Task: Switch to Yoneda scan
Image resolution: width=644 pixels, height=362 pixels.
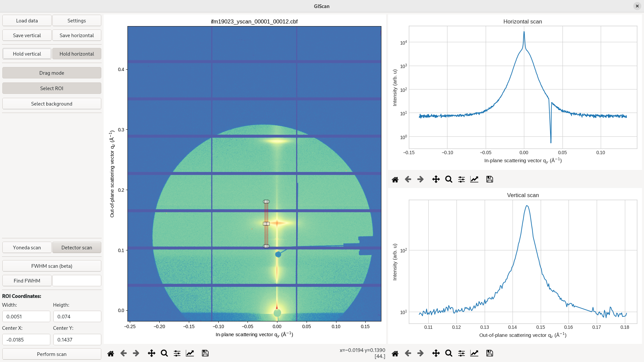Action: (x=27, y=247)
